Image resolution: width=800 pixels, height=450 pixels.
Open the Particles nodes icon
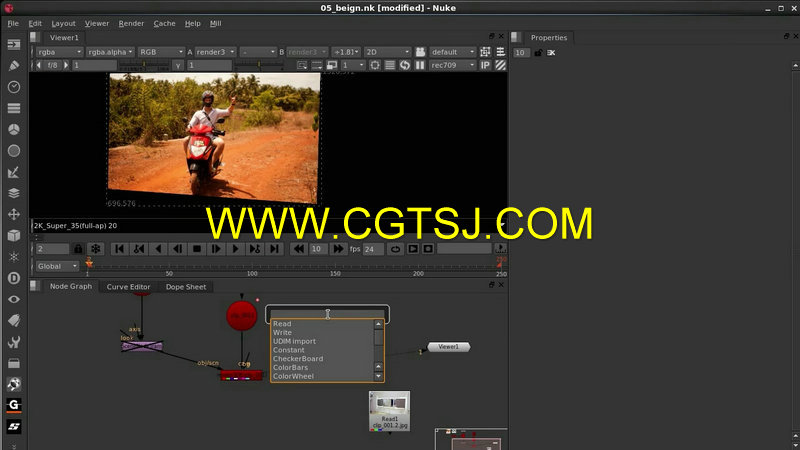pyautogui.click(x=14, y=257)
